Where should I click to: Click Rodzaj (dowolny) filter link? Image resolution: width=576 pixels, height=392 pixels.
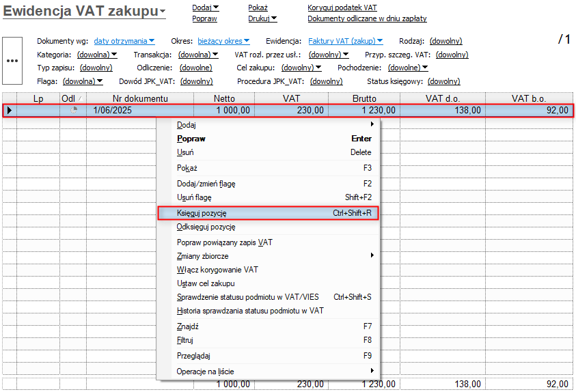coord(445,41)
